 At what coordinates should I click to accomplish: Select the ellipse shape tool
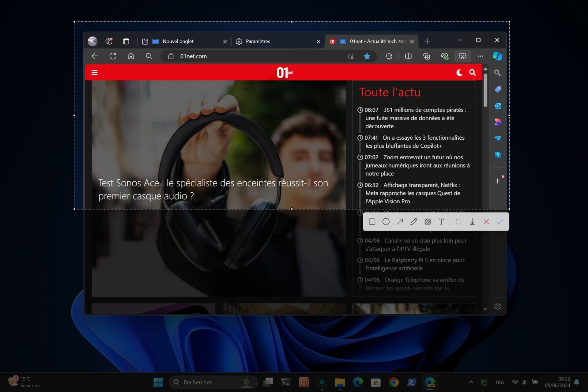point(386,222)
